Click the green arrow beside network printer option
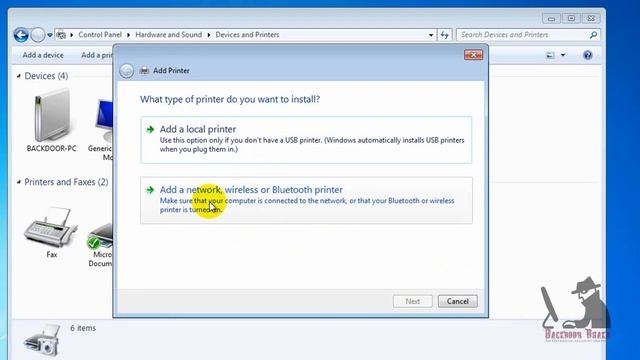The image size is (640, 360). point(150,190)
